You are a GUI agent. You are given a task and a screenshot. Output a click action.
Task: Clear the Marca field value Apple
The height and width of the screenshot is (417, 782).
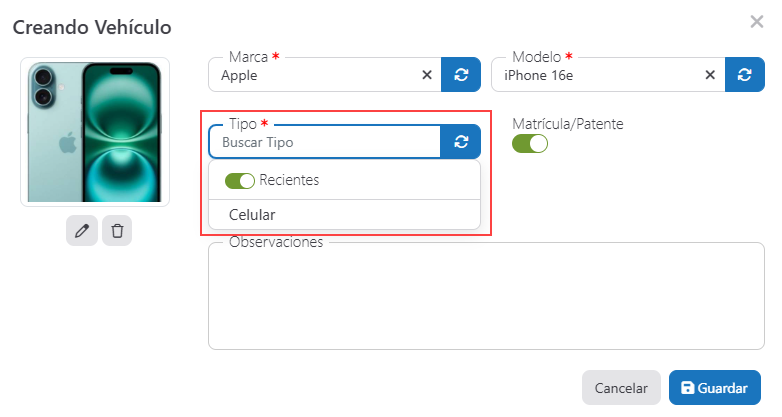tap(427, 74)
